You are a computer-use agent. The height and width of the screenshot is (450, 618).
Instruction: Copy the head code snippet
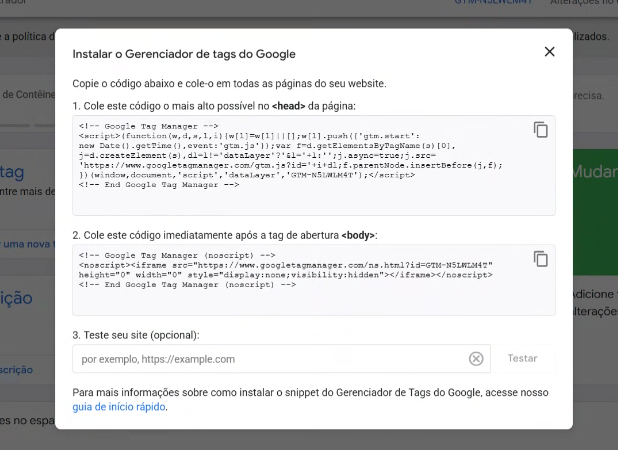541,130
